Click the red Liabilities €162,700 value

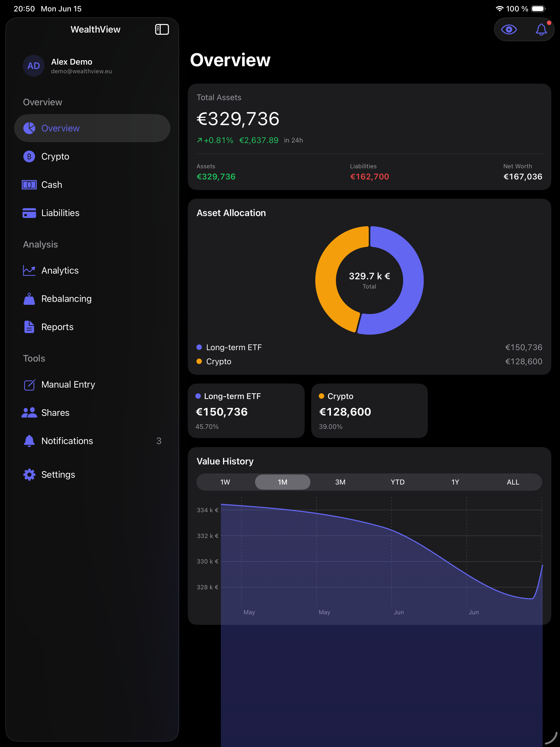tap(369, 177)
